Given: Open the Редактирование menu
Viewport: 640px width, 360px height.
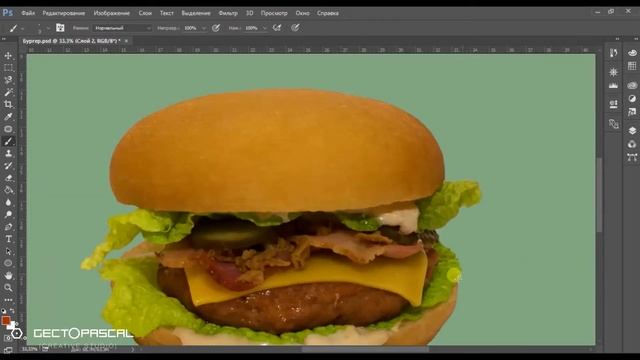Looking at the screenshot, I should click(64, 13).
